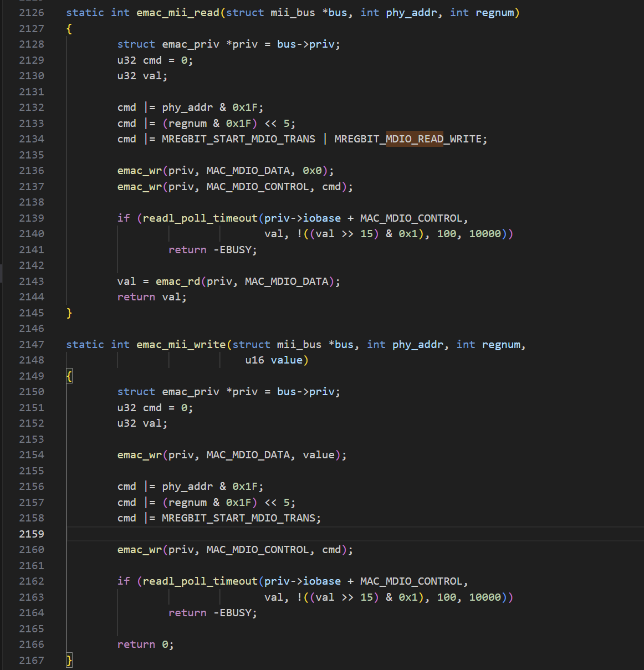
Task: Click 0x0 argument on line 2136
Action: [312, 171]
